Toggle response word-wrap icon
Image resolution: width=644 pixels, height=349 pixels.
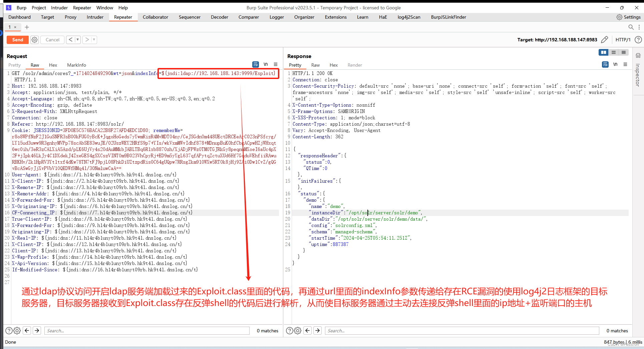coord(605,64)
